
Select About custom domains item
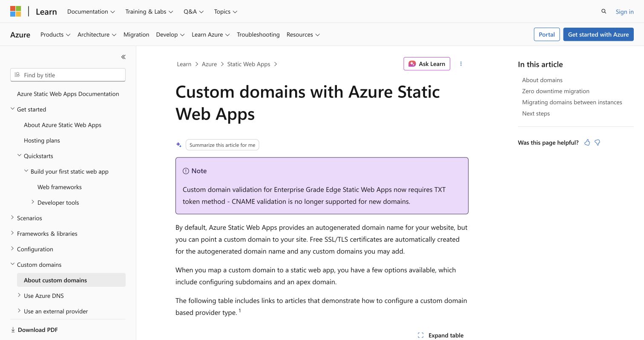[71, 280]
